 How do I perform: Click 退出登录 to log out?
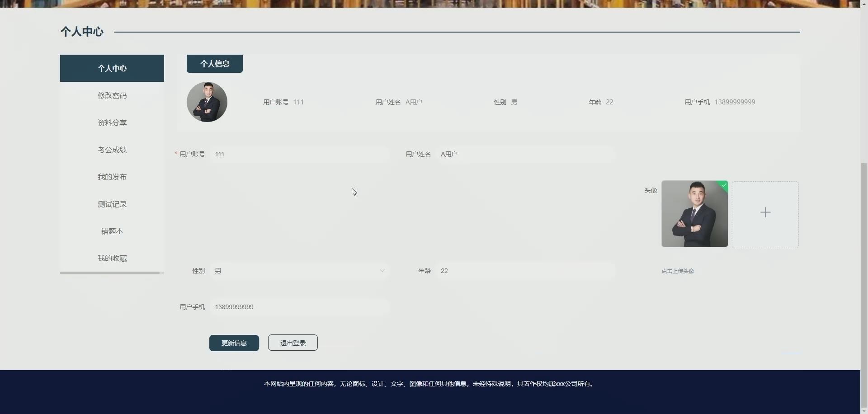(x=292, y=342)
